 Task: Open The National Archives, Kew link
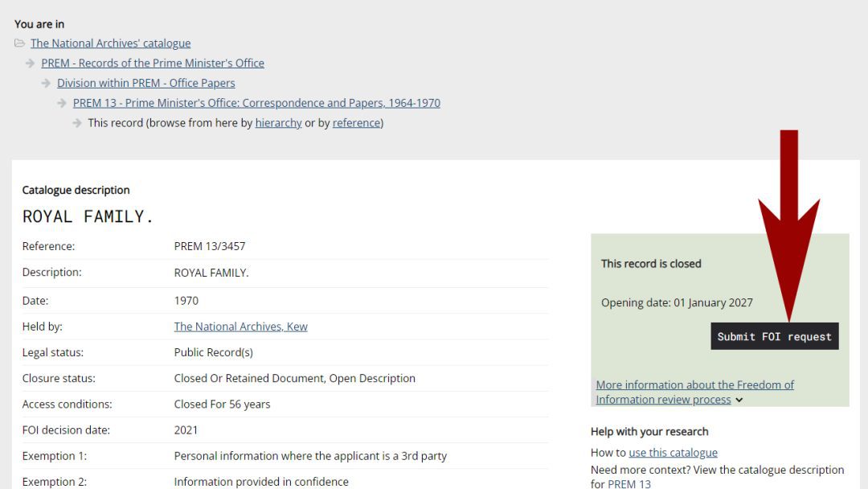click(x=240, y=327)
